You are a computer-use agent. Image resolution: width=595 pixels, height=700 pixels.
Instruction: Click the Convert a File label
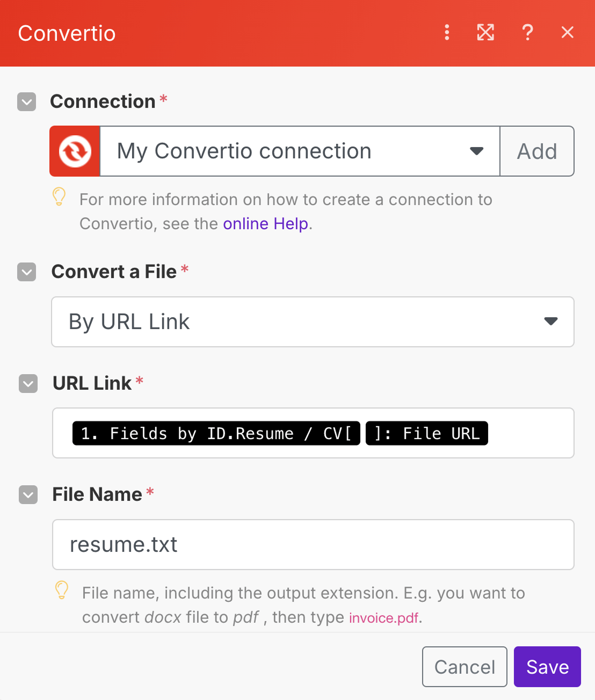coord(114,272)
